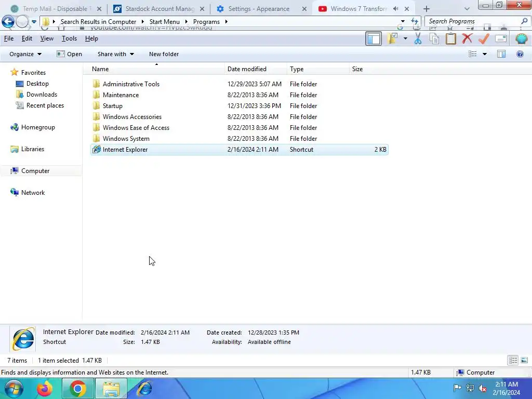532x399 pixels.
Task: Open folder options from the toolbar icon
Action: [x=392, y=38]
